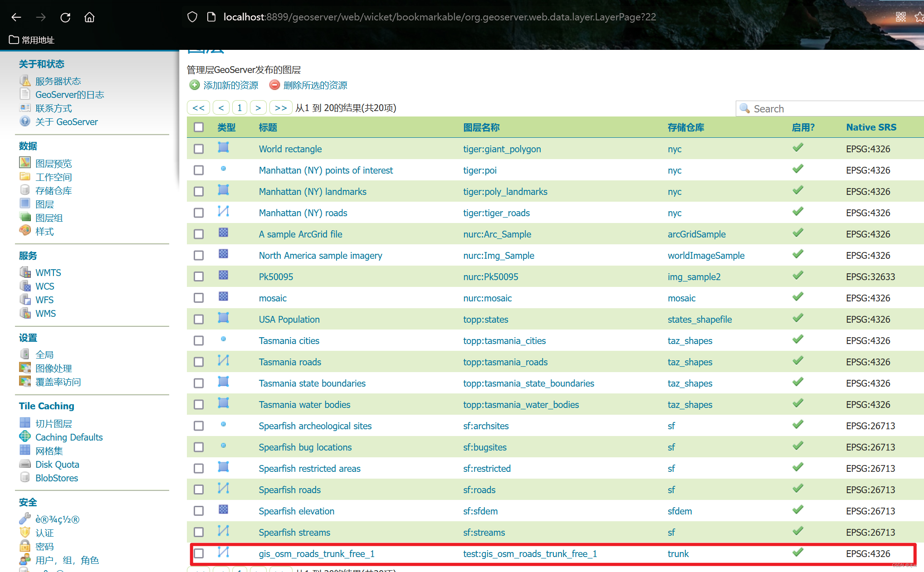Toggle checkbox for World rectangle layer
The width and height of the screenshot is (924, 572).
199,149
